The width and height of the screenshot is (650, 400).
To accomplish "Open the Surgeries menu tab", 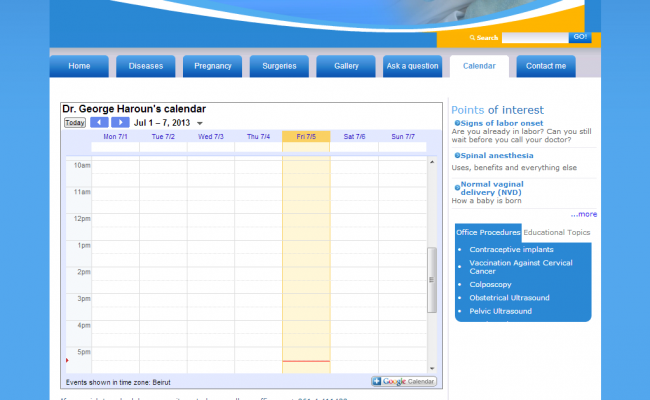I will [279, 66].
